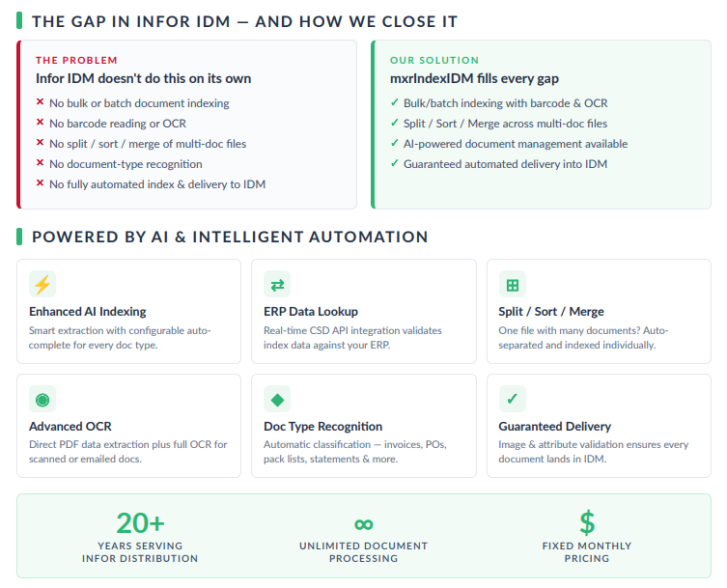The width and height of the screenshot is (727, 588).
Task: Click the ERP Data Lookup arrows icon
Action: tap(277, 284)
